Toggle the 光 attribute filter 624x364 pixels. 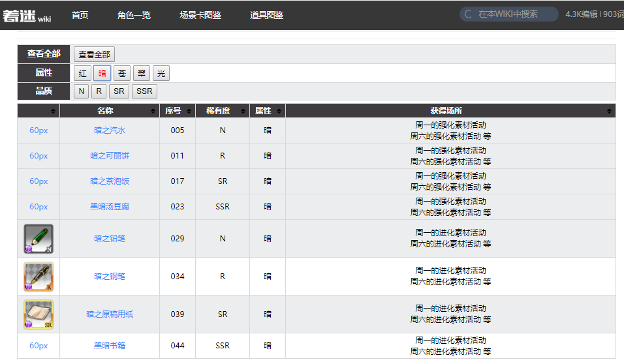161,73
